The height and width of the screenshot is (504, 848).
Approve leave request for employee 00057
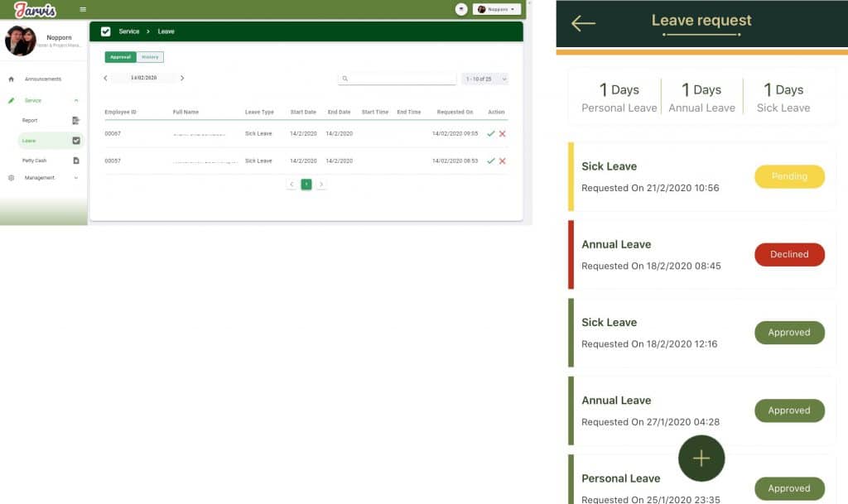[491, 161]
